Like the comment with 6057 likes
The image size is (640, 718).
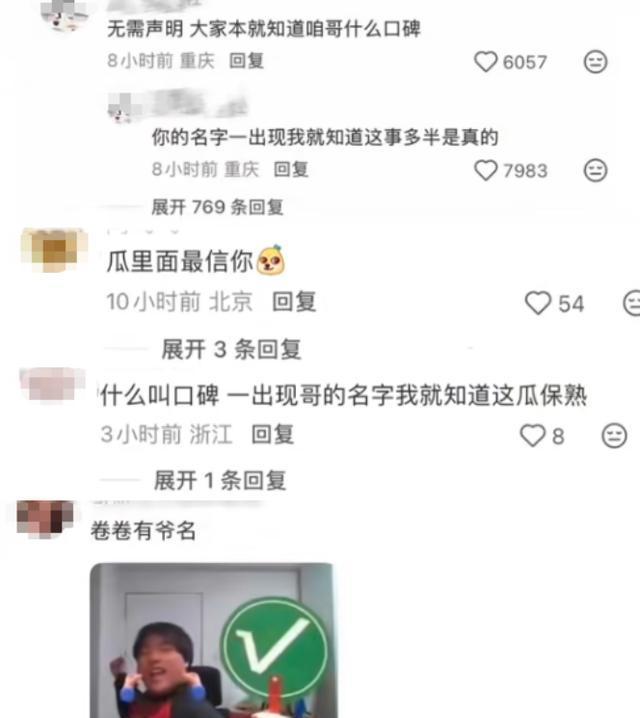(x=486, y=62)
